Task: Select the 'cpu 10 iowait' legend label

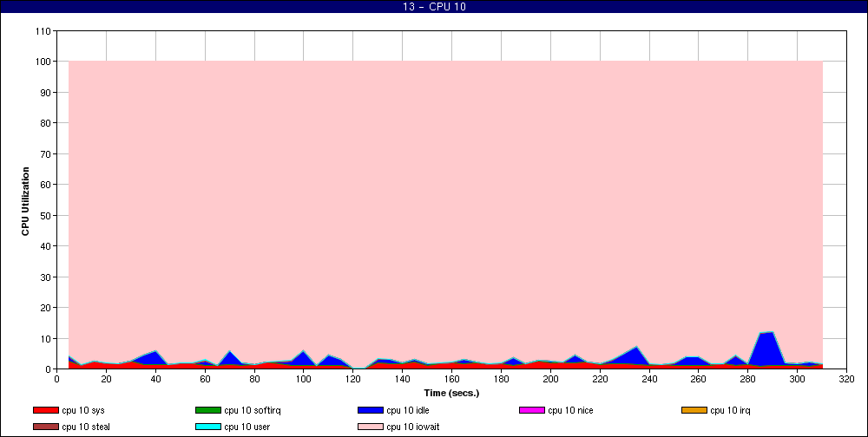Action: (413, 427)
